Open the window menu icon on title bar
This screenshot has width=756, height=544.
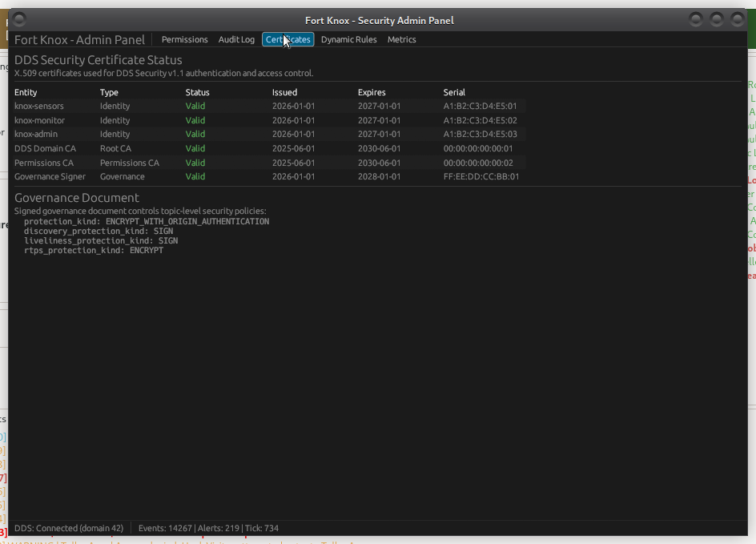(17, 19)
